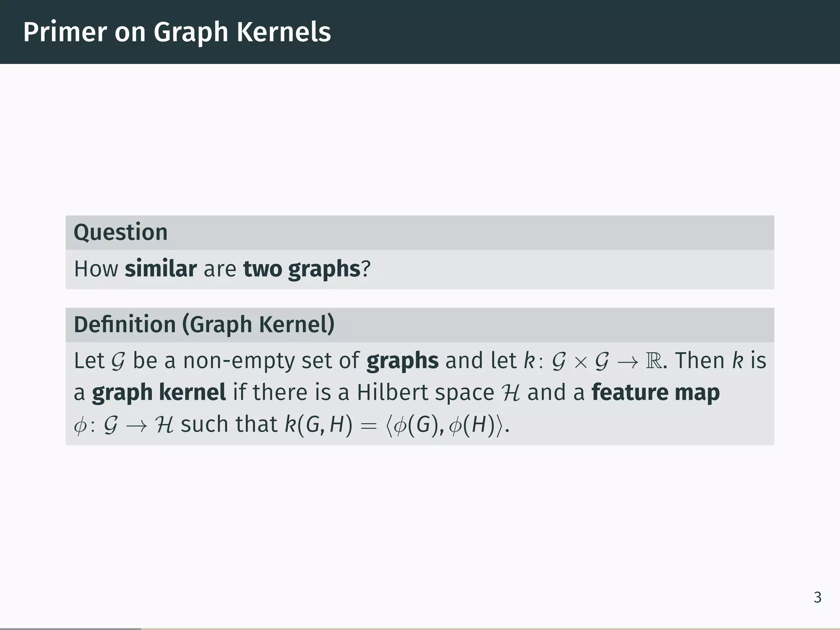Image resolution: width=840 pixels, height=630 pixels.
Task: Click the words 'Hilbert space'
Action: tap(425, 393)
